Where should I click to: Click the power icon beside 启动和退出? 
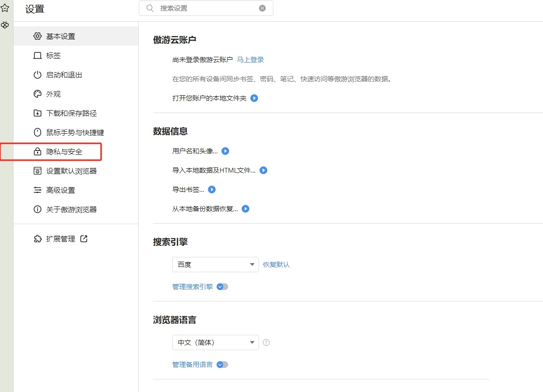pyautogui.click(x=38, y=75)
